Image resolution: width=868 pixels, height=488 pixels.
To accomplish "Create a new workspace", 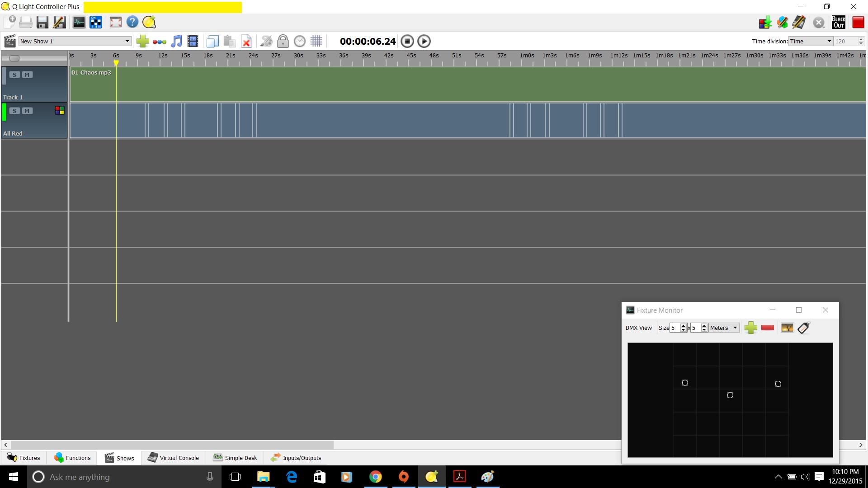I will tap(9, 22).
